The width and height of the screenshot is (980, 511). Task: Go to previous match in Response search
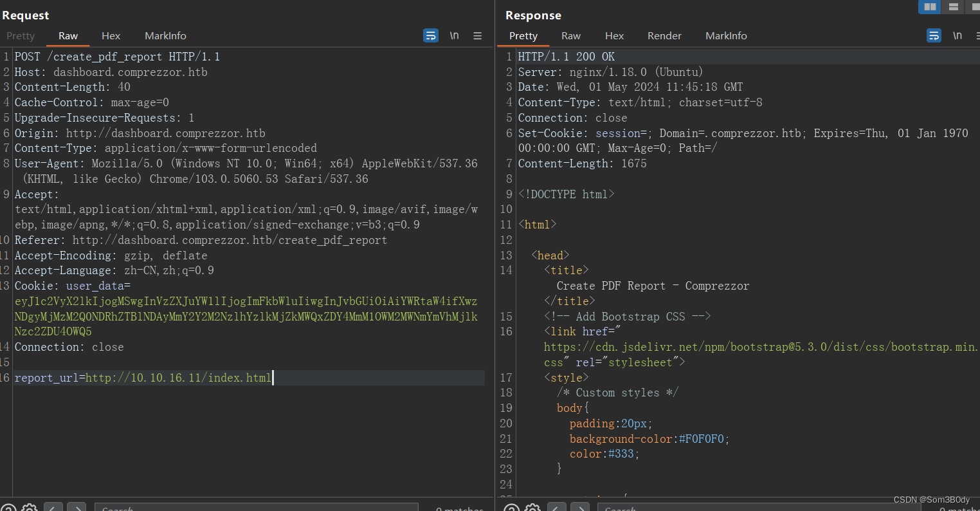556,507
